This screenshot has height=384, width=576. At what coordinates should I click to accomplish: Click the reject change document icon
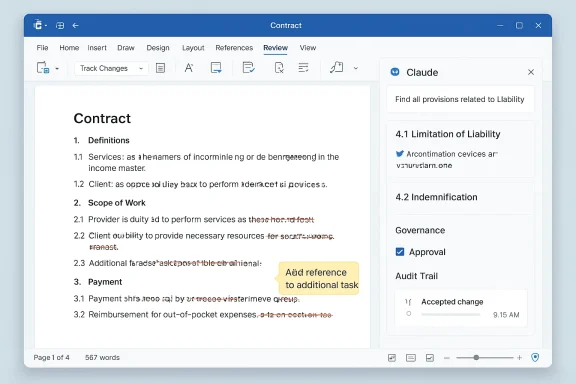tap(279, 68)
